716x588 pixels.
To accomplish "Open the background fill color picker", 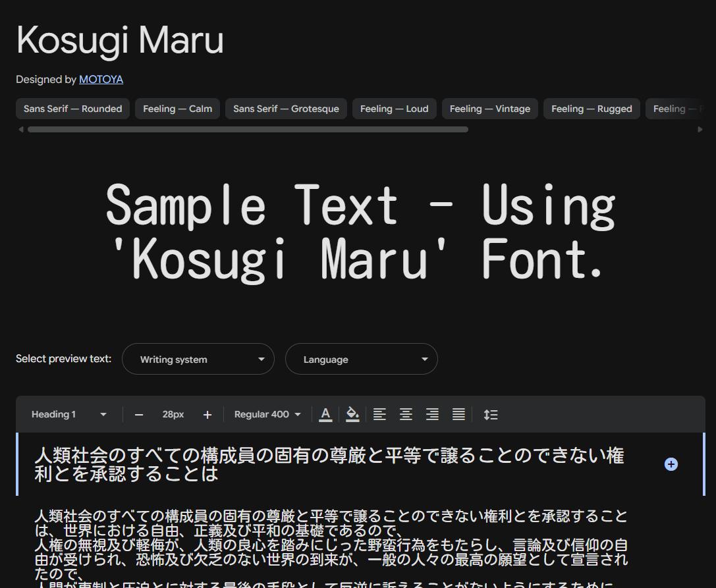I will [352, 415].
